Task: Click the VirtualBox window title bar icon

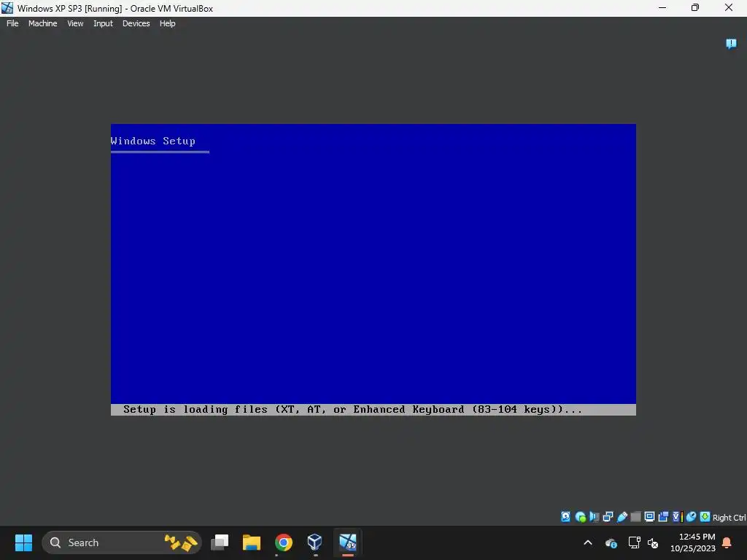Action: pyautogui.click(x=7, y=8)
